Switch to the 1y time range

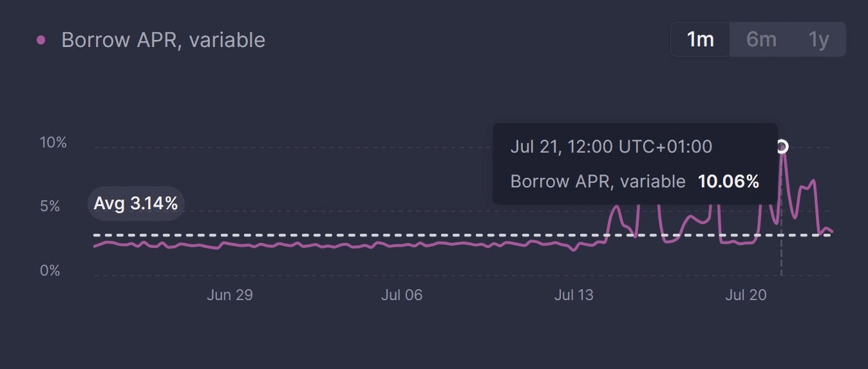pyautogui.click(x=818, y=40)
